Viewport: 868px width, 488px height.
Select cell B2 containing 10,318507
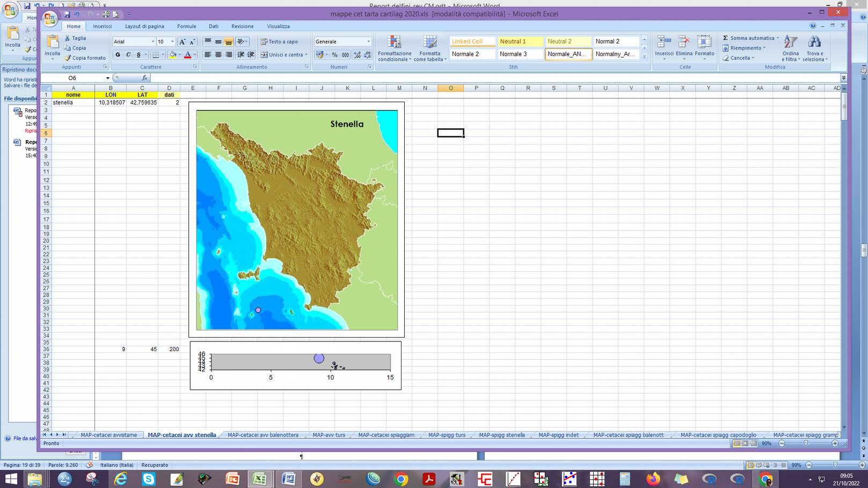pos(111,103)
